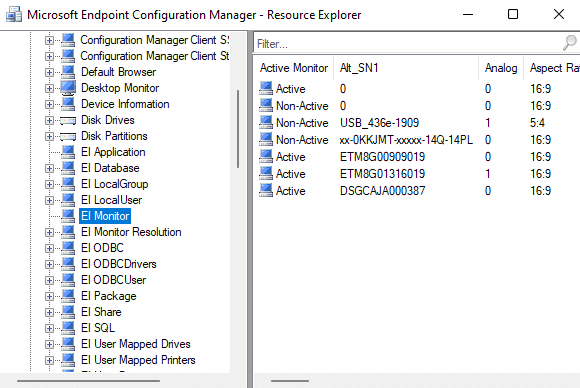The height and width of the screenshot is (388, 580).
Task: Click the Disk Partitions icon
Action: [68, 136]
